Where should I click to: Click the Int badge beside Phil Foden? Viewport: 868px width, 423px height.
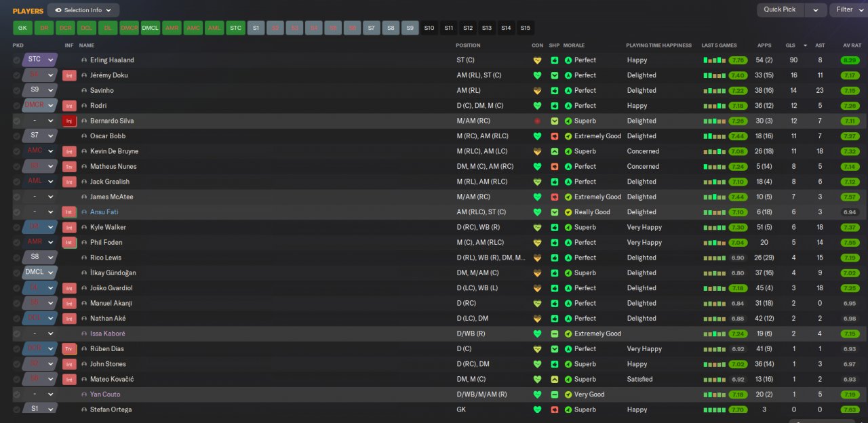tap(69, 243)
